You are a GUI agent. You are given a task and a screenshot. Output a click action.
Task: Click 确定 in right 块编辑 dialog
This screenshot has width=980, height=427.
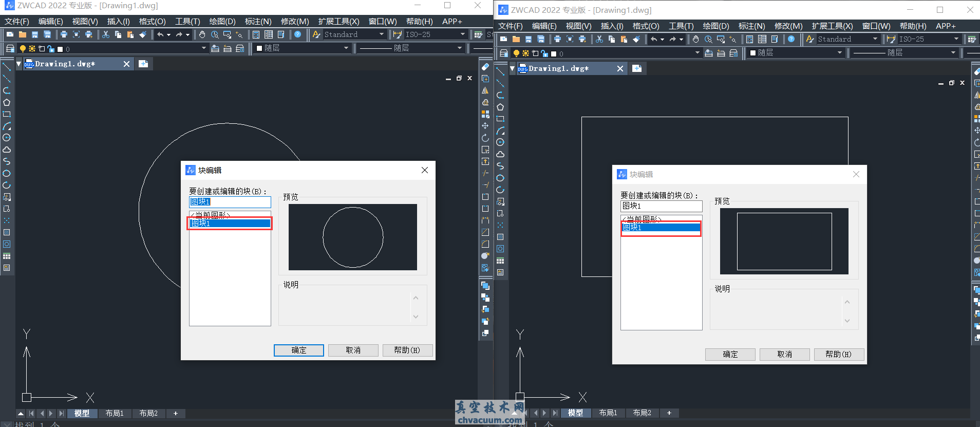click(730, 355)
